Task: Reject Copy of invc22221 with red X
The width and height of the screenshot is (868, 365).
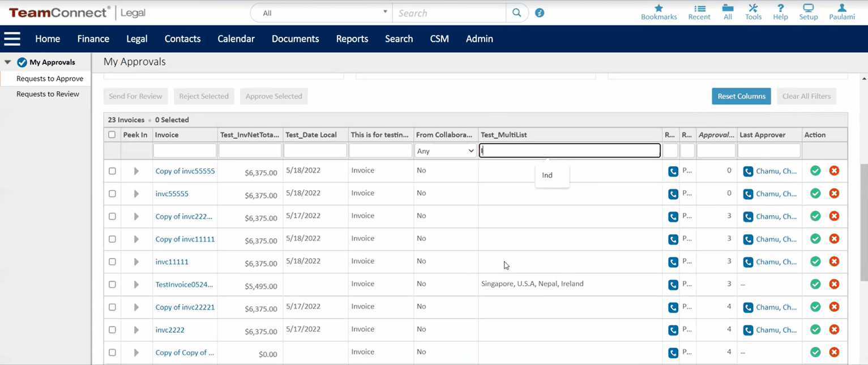Action: coord(834,307)
